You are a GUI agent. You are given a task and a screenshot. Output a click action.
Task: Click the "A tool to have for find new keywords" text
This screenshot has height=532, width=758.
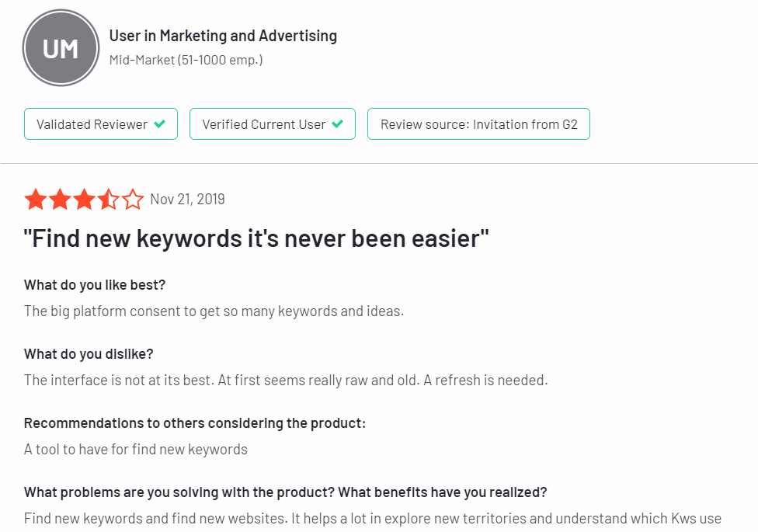coord(136,450)
